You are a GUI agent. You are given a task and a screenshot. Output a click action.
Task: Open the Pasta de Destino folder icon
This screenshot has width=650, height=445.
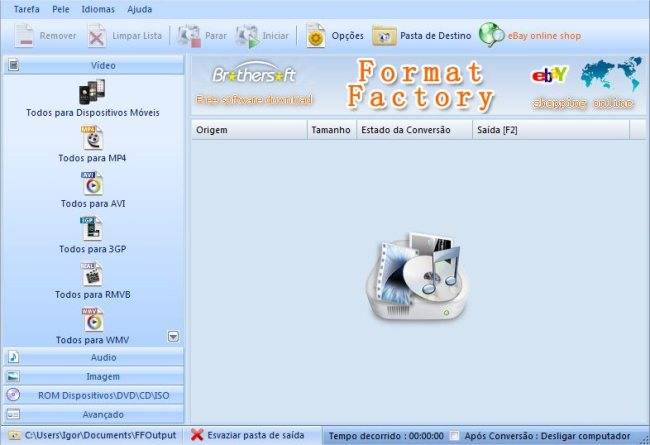[x=384, y=36]
